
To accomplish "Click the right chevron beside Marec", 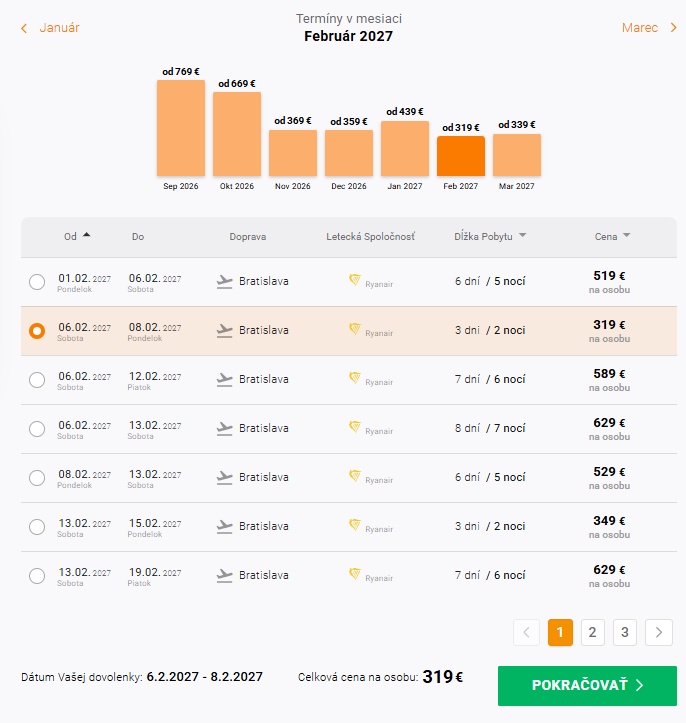I will pos(674,28).
